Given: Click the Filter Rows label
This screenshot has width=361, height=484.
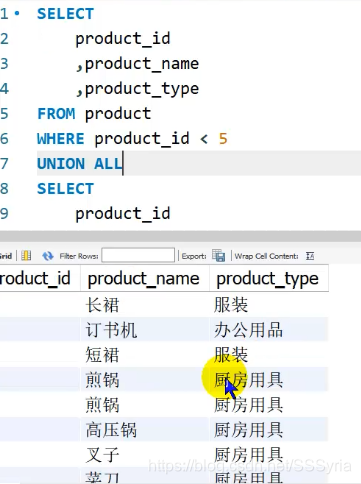Looking at the screenshot, I should coord(79,256).
